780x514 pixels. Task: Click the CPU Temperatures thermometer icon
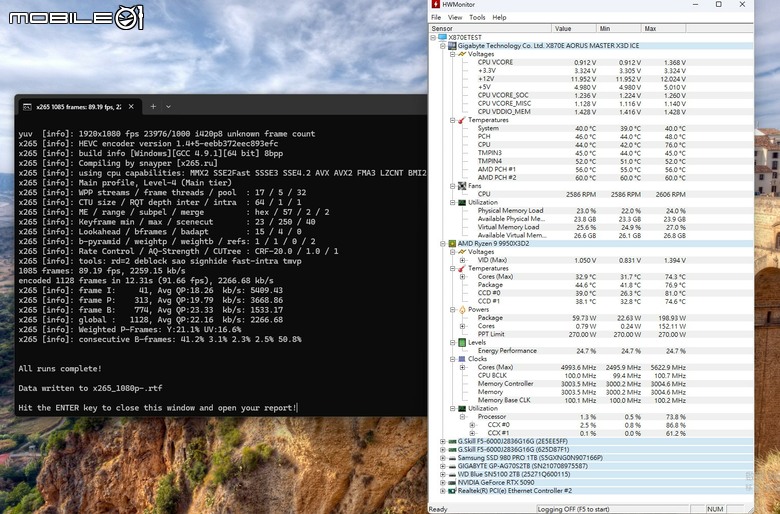tap(462, 268)
